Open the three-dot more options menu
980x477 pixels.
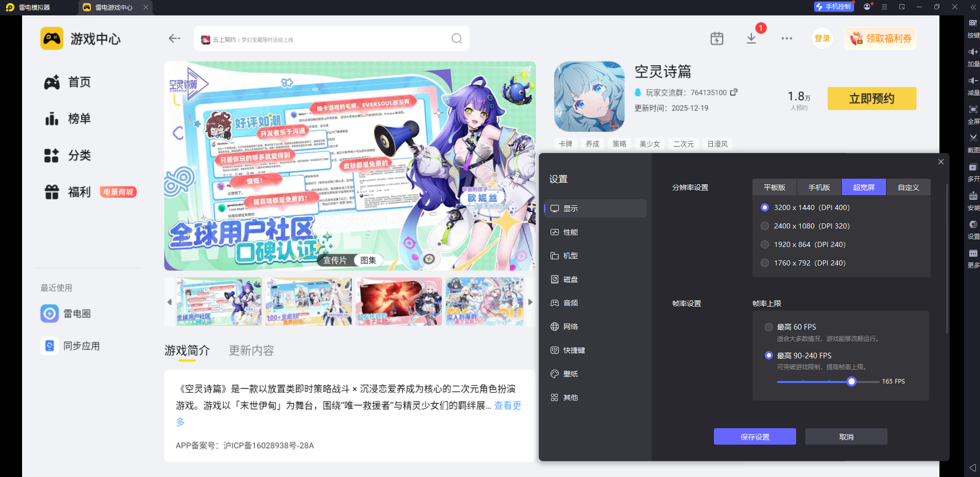click(787, 39)
